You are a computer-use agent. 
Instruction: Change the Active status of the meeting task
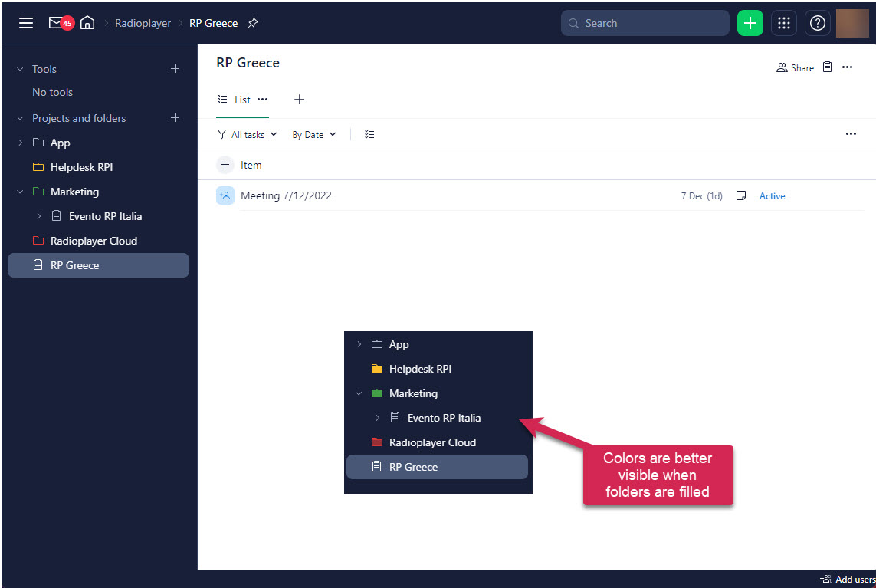[772, 196]
